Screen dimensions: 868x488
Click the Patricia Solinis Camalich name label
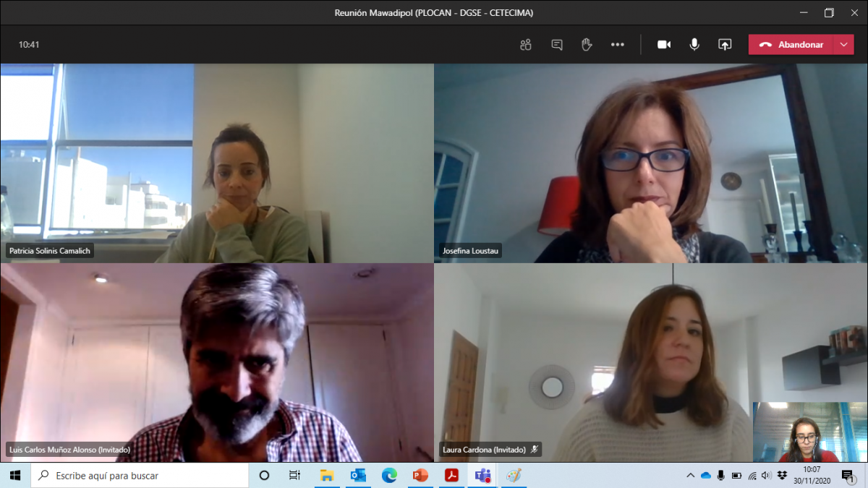point(50,251)
